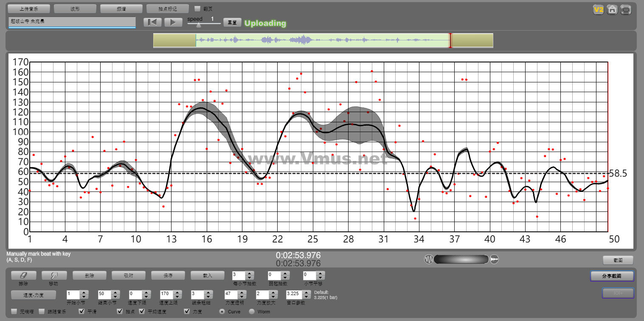Click the 上传音乐 upload music button
The width and height of the screenshot is (644, 321).
click(29, 8)
